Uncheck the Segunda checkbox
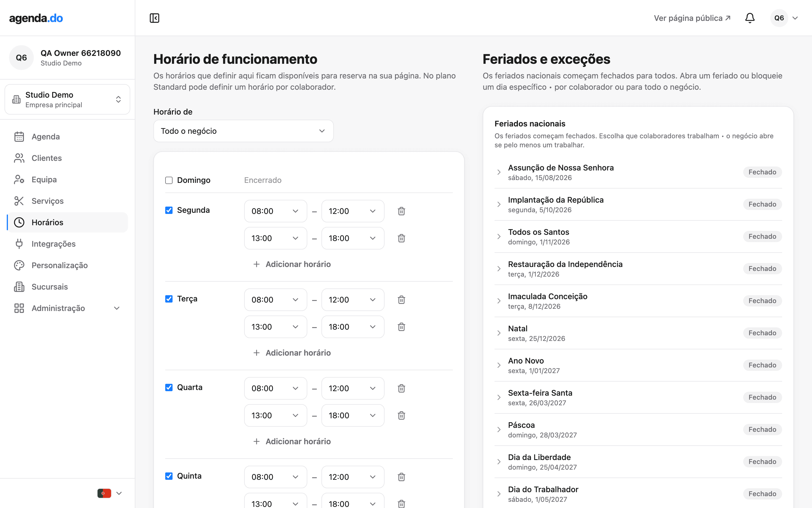This screenshot has width=812, height=508. 169,210
